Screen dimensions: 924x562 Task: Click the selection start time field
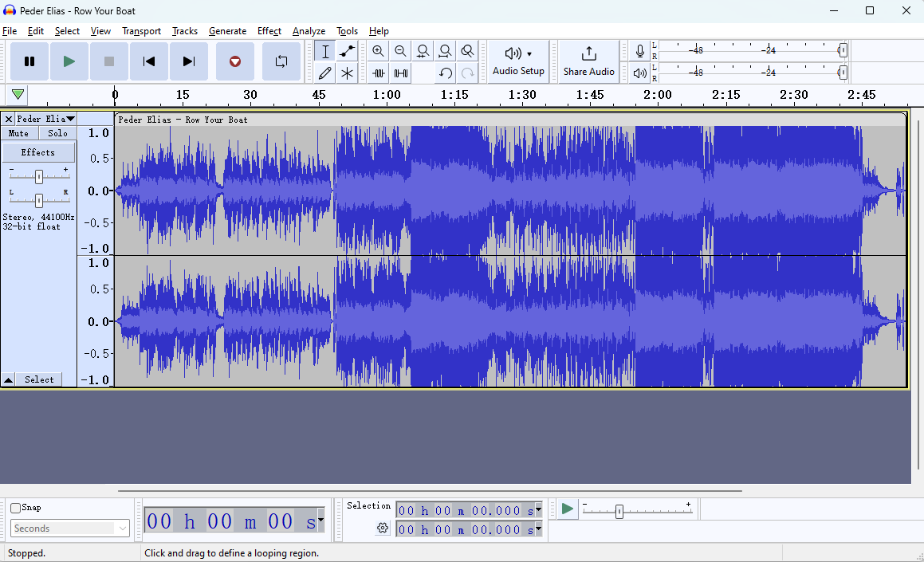pyautogui.click(x=466, y=511)
